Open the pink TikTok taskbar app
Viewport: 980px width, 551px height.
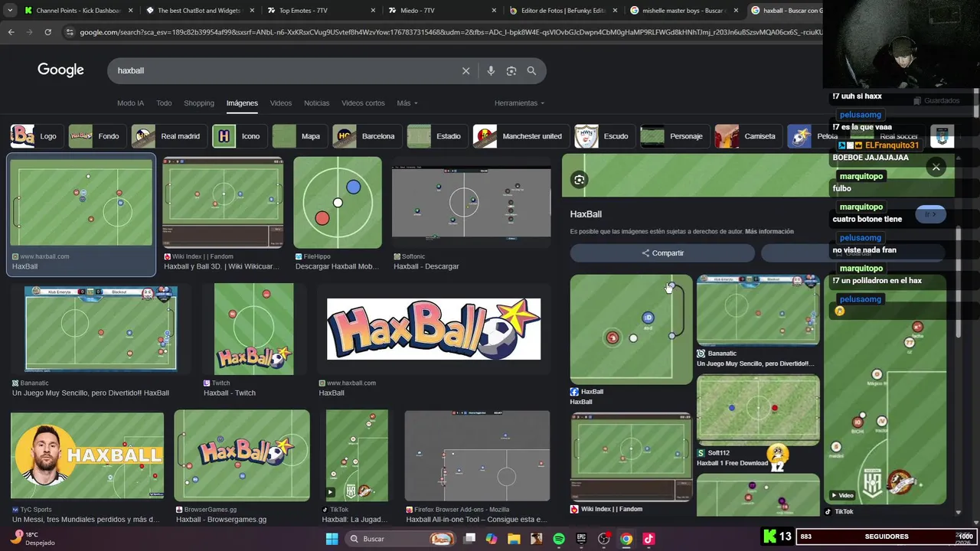point(648,539)
